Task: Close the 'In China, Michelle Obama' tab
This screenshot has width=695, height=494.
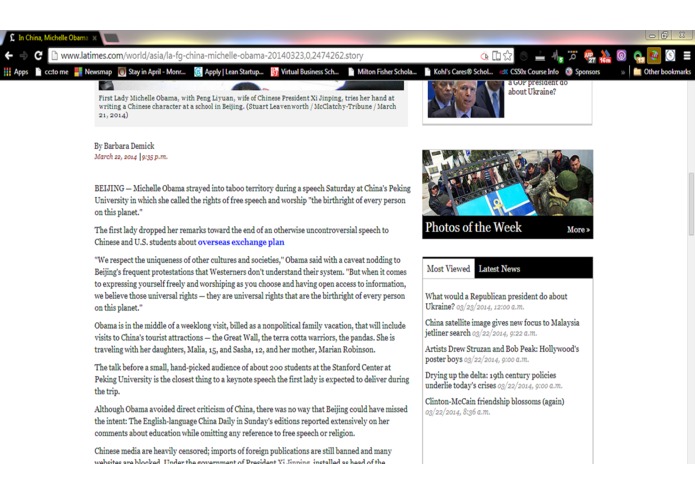Action: [94, 39]
